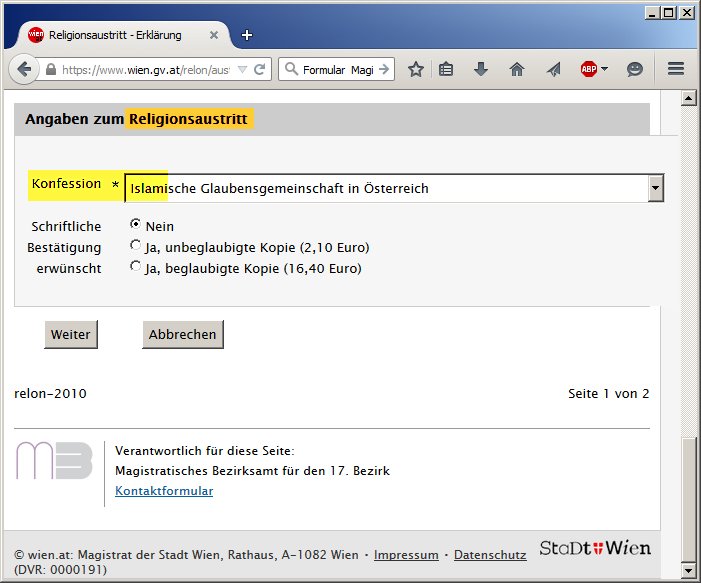The image size is (701, 583).
Task: Bookmark this page with the star icon
Action: click(x=416, y=70)
